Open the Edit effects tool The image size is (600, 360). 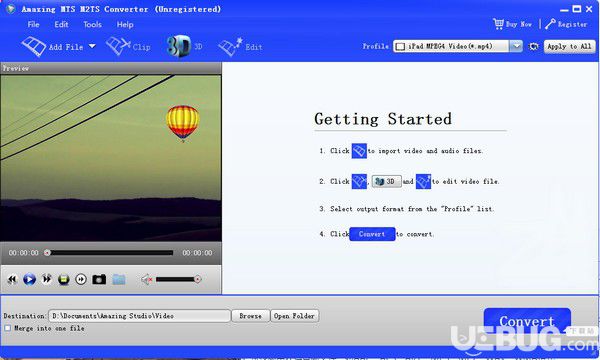pyautogui.click(x=240, y=47)
